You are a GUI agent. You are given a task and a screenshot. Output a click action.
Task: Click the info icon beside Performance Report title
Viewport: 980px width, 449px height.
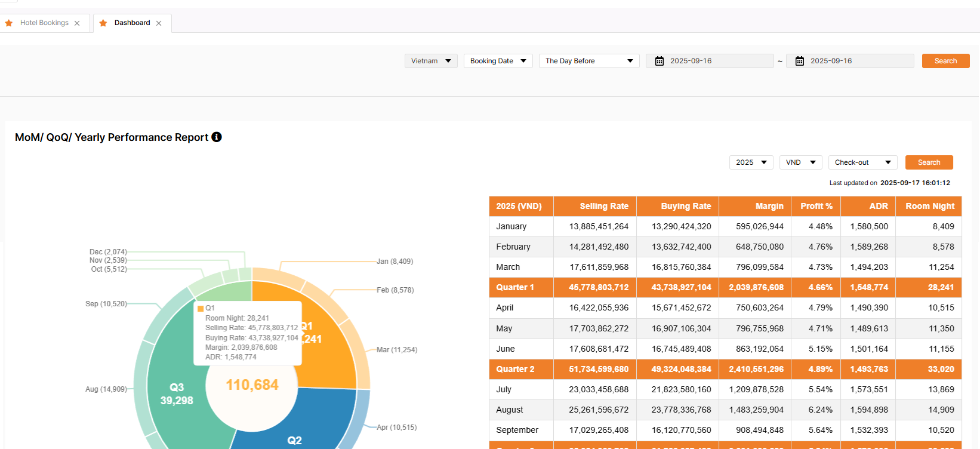(217, 137)
